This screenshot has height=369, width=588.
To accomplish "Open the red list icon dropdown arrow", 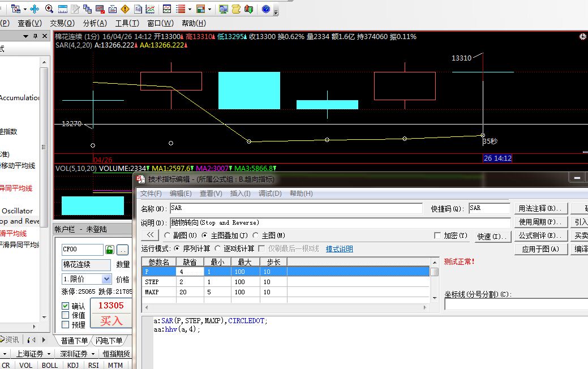I will coord(190,9).
